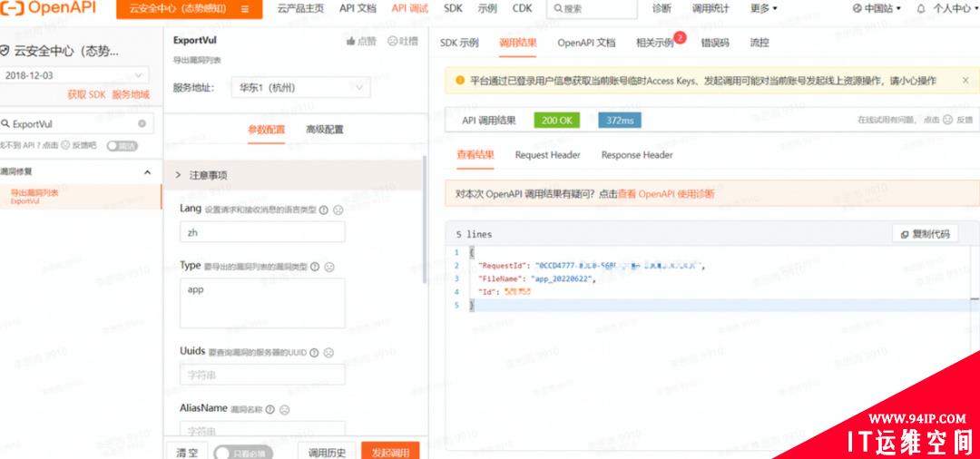The image size is (980, 459).
Task: Click the 点赞 thumbs-up icon
Action: (x=350, y=41)
